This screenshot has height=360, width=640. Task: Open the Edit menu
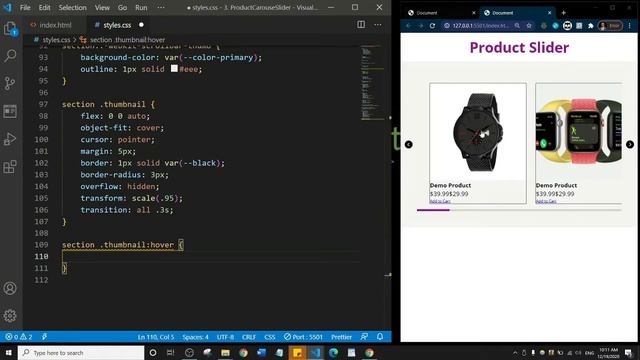(44, 7)
